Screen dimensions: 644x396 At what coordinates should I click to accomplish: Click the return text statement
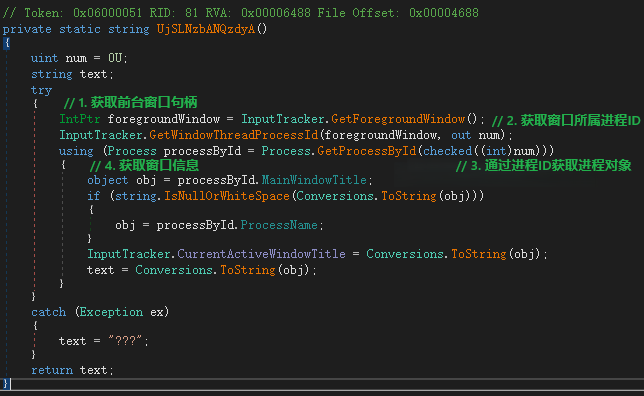coord(72,370)
